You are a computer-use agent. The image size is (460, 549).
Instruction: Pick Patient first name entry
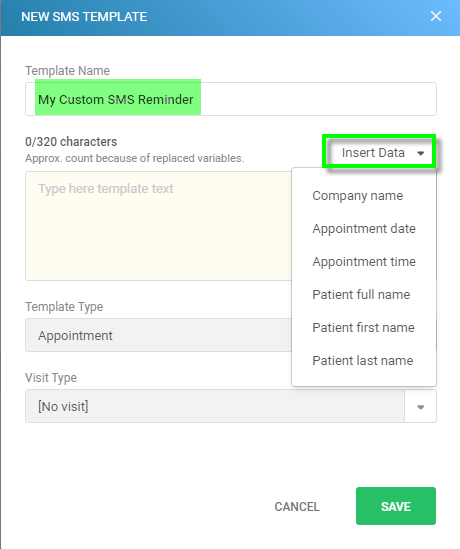point(363,328)
